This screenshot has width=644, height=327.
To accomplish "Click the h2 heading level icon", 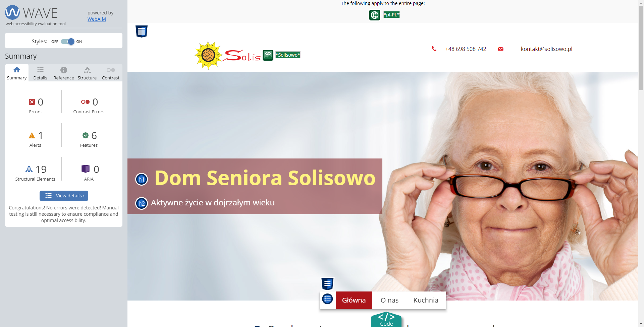I will click(x=142, y=203).
